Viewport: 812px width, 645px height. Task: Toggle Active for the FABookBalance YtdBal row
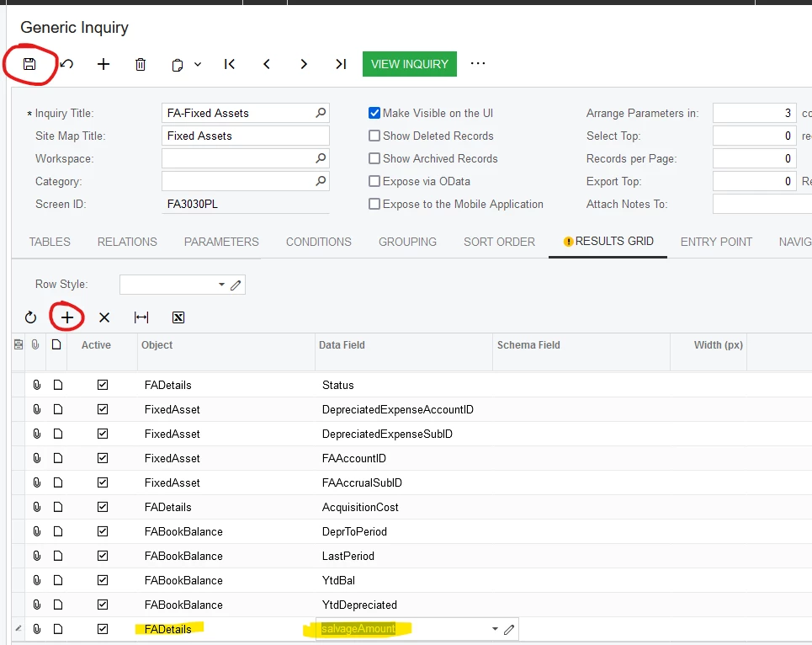click(103, 580)
